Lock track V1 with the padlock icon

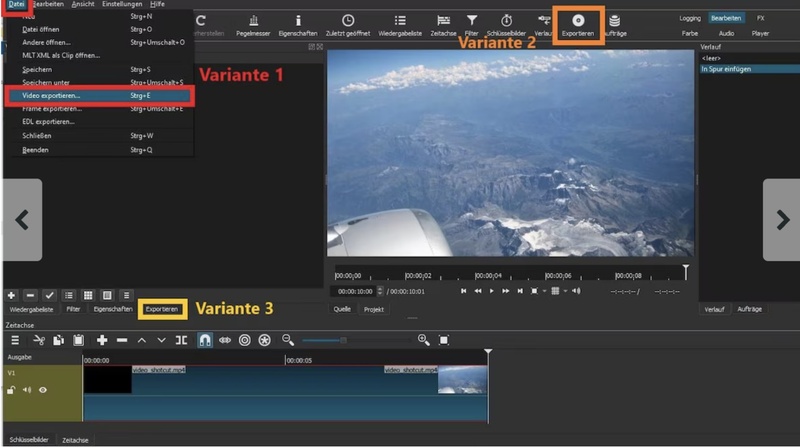[x=11, y=390]
